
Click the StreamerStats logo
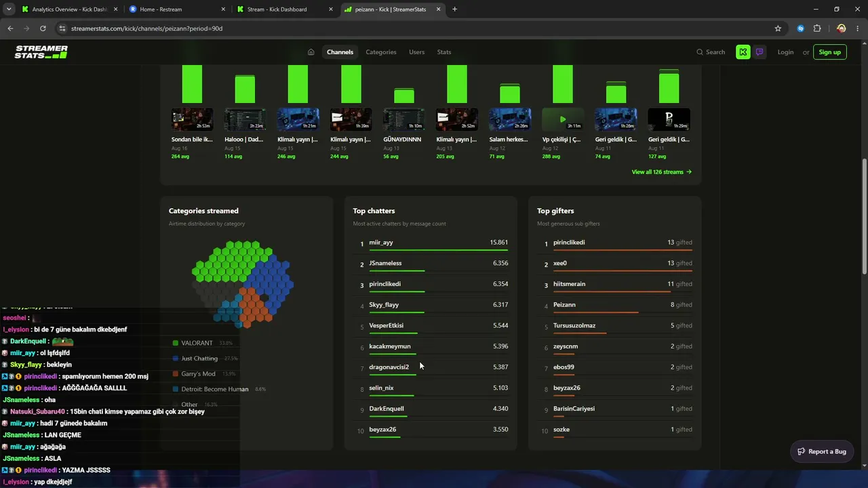point(41,52)
